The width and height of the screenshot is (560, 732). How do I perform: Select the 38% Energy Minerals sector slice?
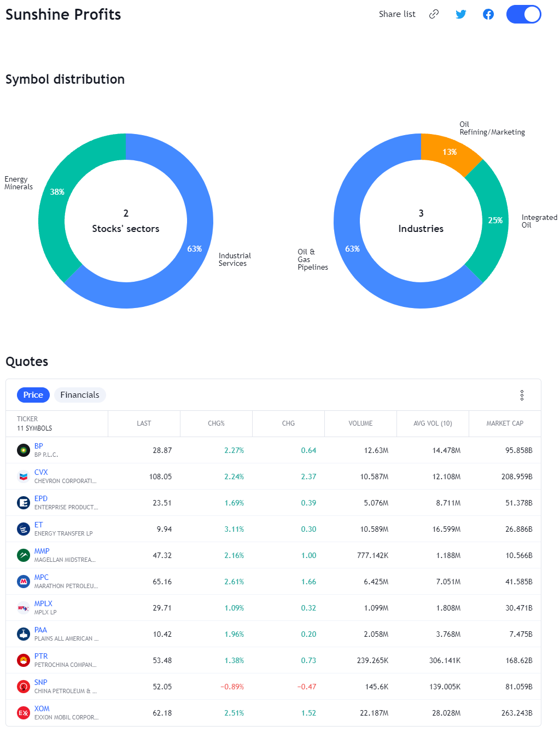(57, 192)
